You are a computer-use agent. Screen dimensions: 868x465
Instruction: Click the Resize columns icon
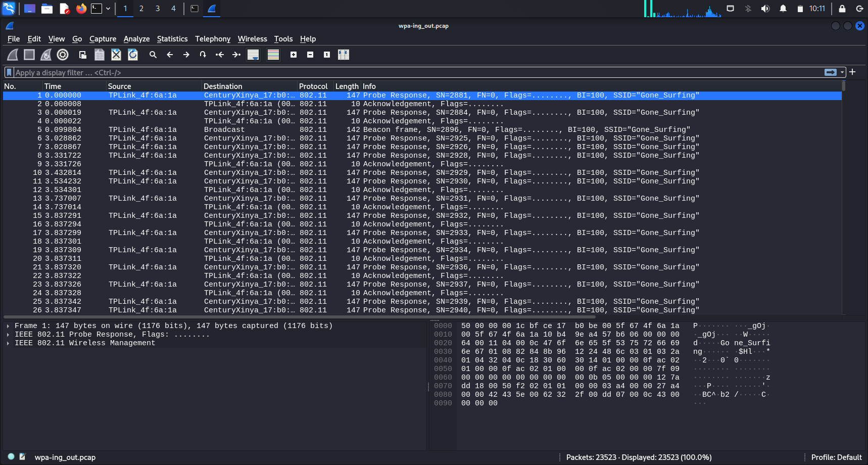point(344,55)
